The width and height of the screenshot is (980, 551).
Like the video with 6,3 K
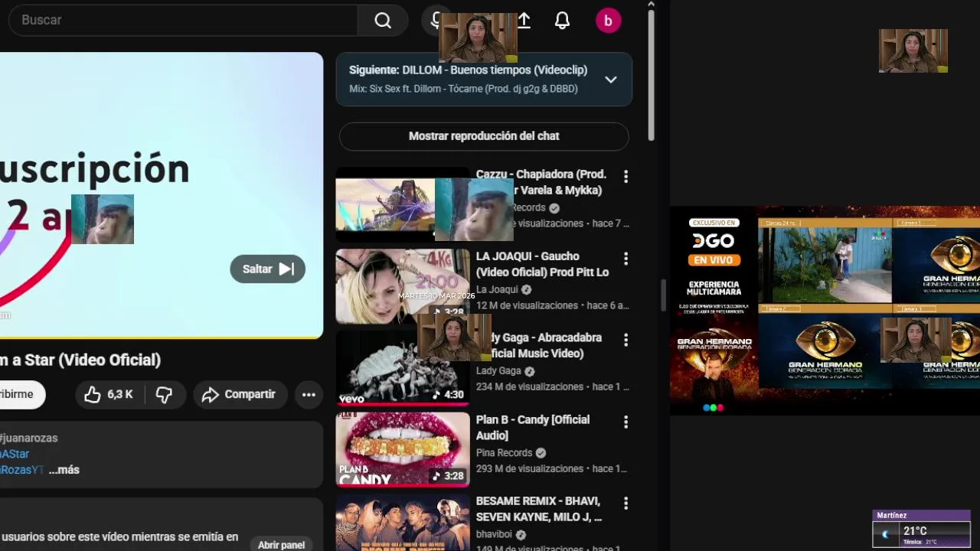point(109,395)
